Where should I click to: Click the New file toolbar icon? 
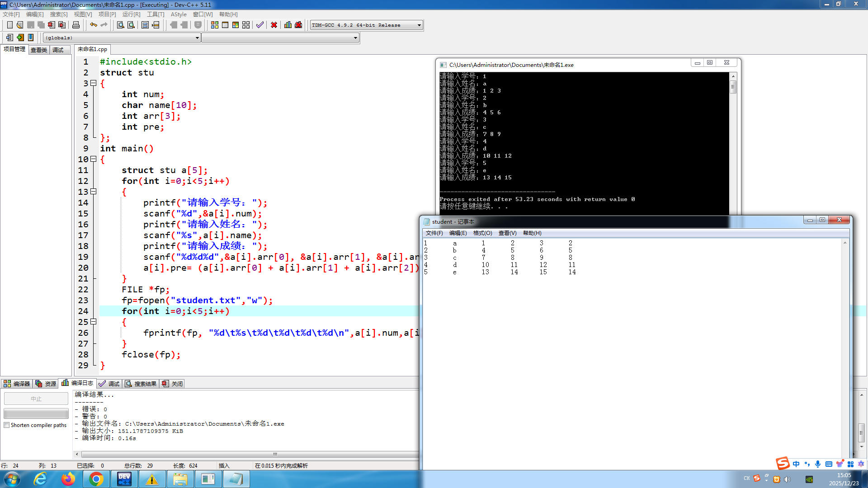point(9,25)
